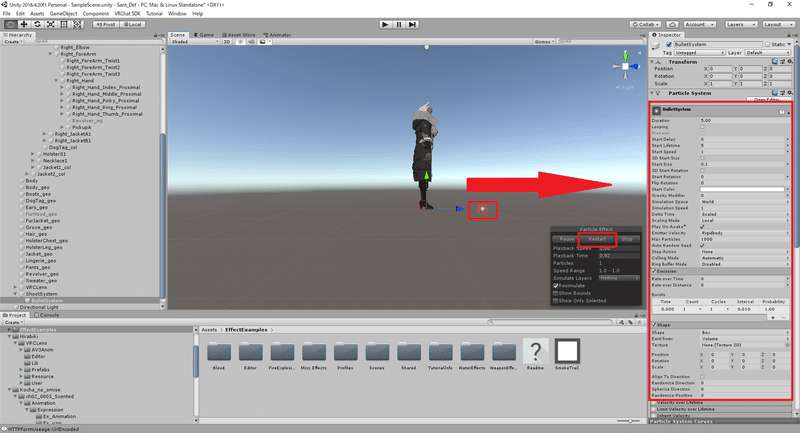The width and height of the screenshot is (800, 433).
Task: Enable the Looping checkbox
Action: (x=703, y=127)
